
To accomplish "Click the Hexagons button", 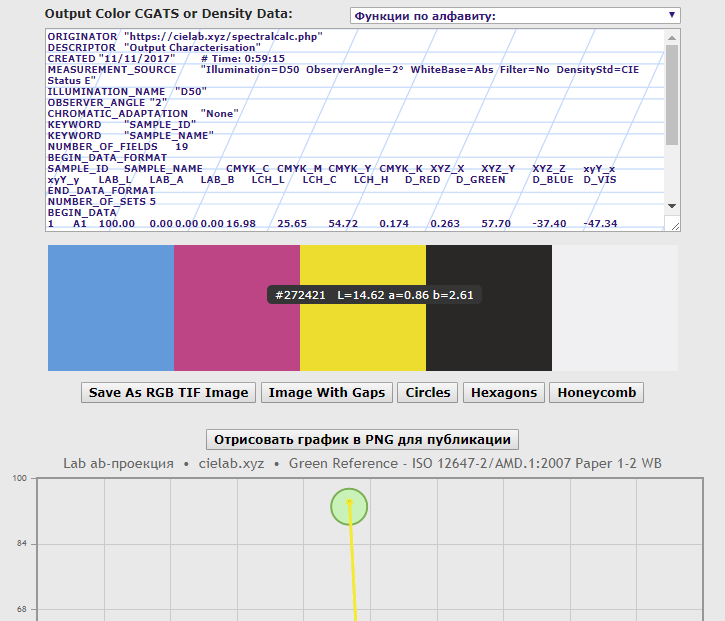I will [504, 393].
